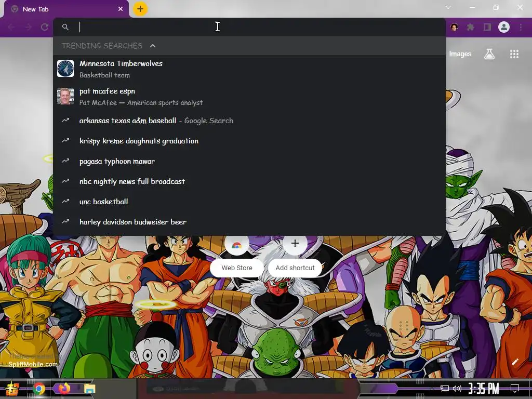Click the search magnifier icon in omnibox
Screen dimensions: 532x399
tap(65, 27)
